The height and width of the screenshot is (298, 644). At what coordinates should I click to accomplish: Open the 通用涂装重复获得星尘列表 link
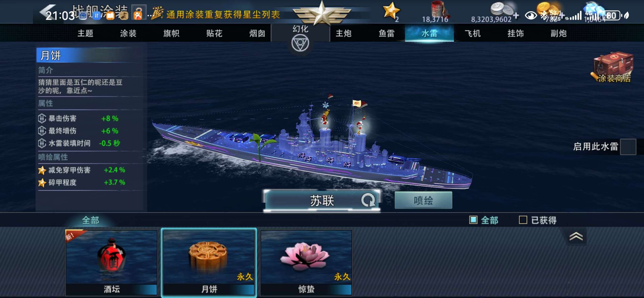223,15
